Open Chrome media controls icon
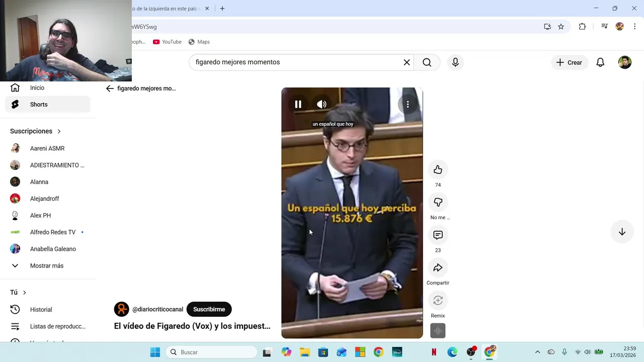644x362 pixels. pyautogui.click(x=605, y=27)
